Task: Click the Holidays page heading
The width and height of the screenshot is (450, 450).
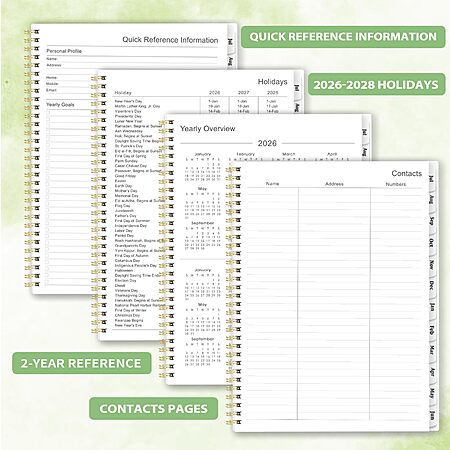Action: (x=272, y=82)
